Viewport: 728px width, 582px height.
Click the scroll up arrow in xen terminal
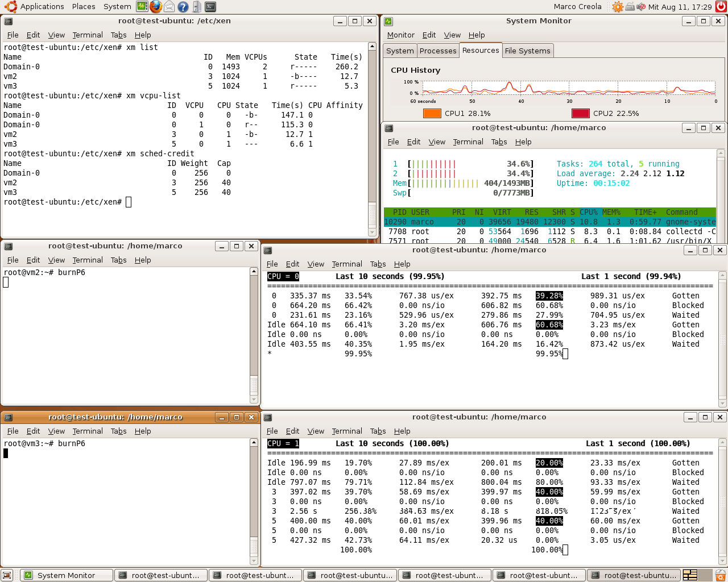click(x=372, y=47)
